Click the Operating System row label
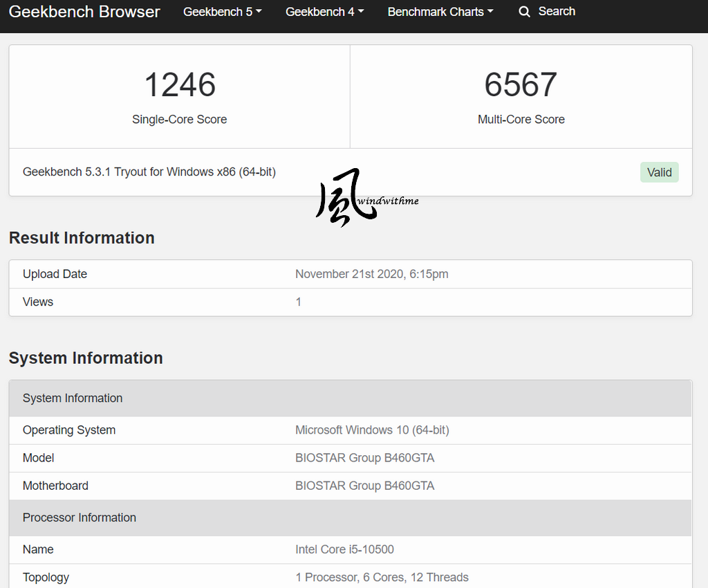Viewport: 708px width, 588px height. tap(69, 430)
